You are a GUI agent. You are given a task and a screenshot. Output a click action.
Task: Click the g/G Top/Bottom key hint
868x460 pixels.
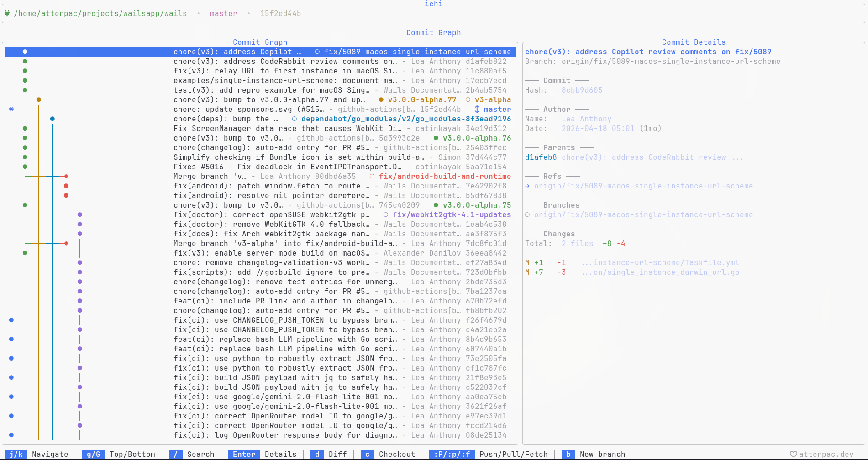click(119, 455)
